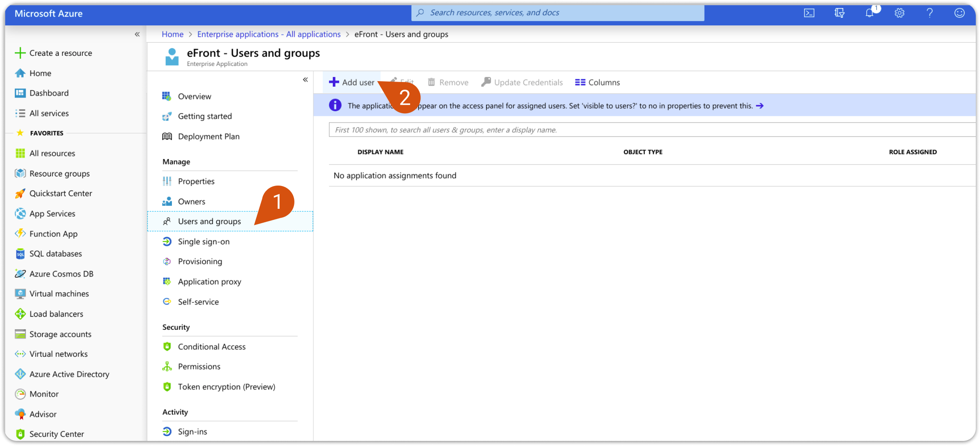
Task: Select SQL databases in favorites
Action: coord(55,253)
